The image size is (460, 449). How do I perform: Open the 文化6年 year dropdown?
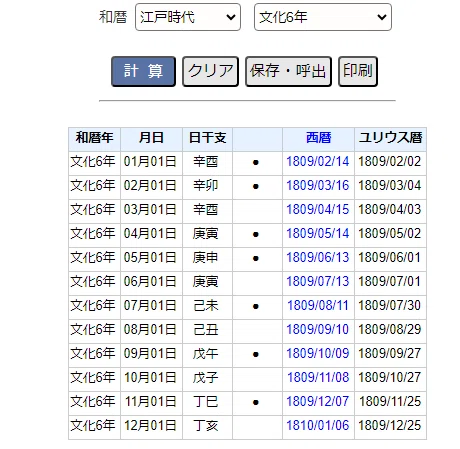coord(323,17)
